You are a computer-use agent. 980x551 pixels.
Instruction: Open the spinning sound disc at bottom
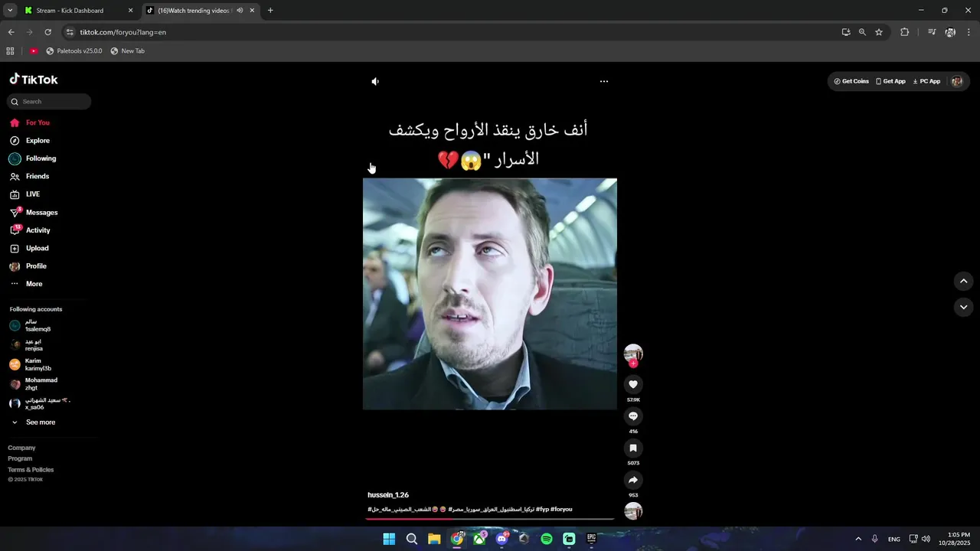point(633,511)
